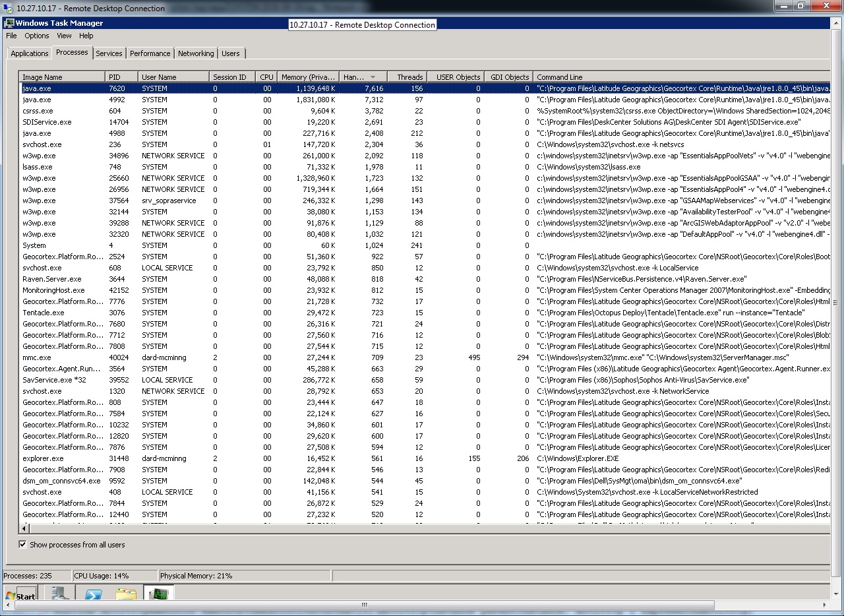Switch to the Applications tab
This screenshot has width=844, height=616.
pyautogui.click(x=29, y=53)
